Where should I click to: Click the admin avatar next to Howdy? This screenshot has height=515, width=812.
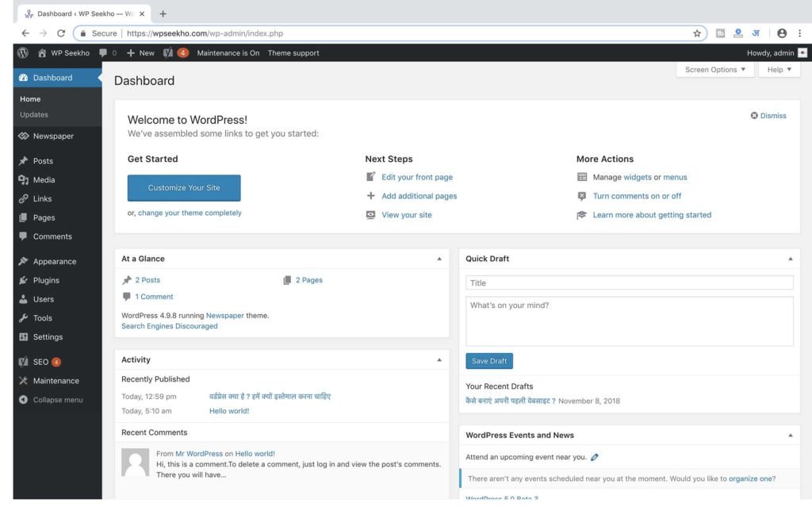point(802,53)
